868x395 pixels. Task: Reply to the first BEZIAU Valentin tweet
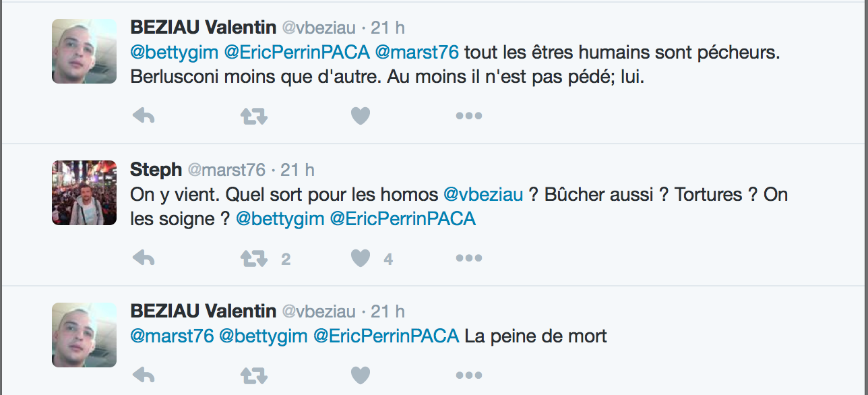tap(144, 116)
